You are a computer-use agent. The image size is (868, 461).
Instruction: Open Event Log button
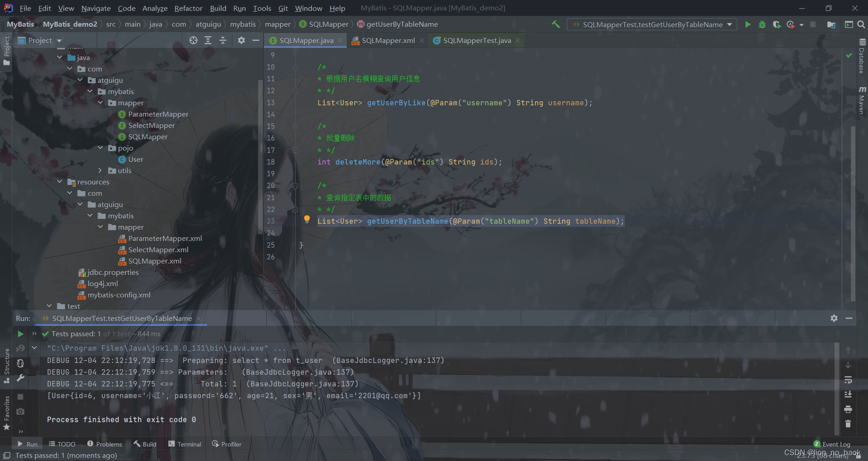[832, 444]
